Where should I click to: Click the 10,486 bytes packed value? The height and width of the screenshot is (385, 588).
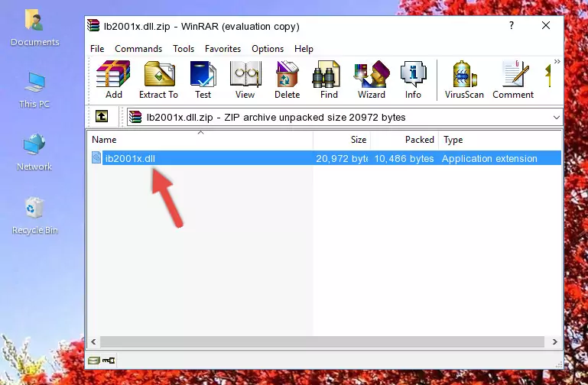pyautogui.click(x=404, y=158)
